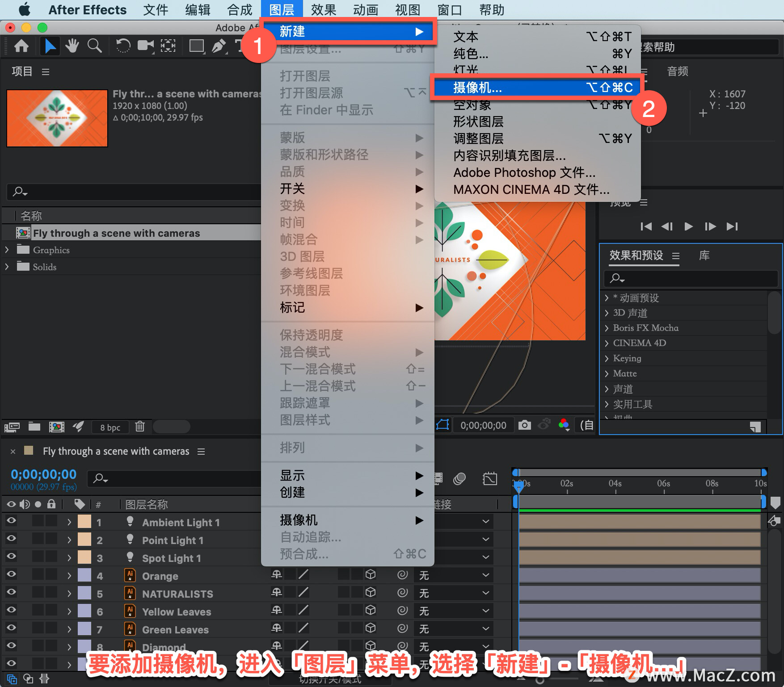Expand Orange layer properties
Screen dimensions: 784x687
(69, 575)
